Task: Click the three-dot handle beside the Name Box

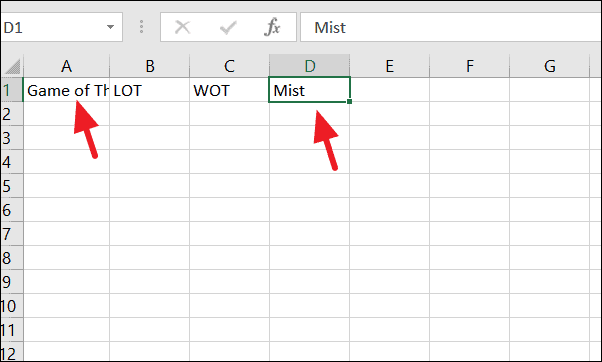Action: coord(142,27)
